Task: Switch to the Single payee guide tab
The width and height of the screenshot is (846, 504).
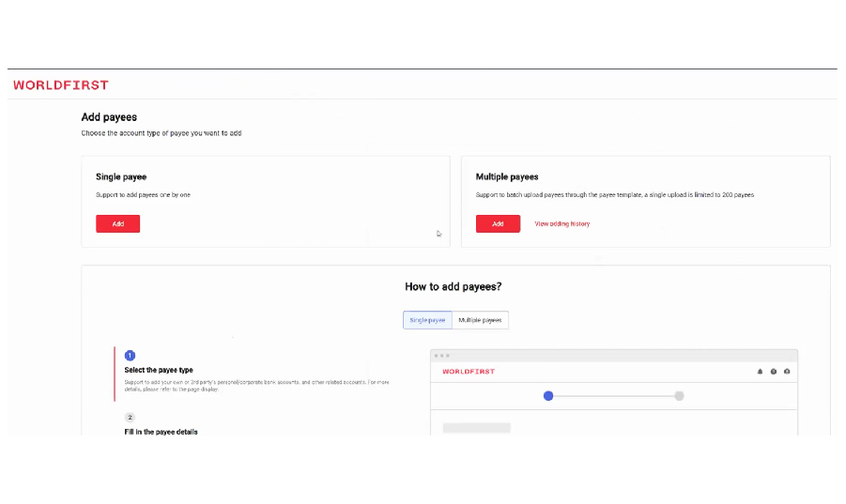Action: coord(427,320)
